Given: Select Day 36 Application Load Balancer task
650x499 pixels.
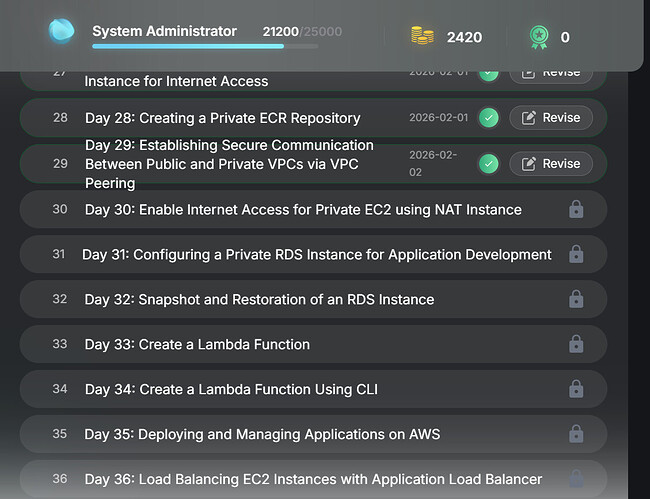Looking at the screenshot, I should (x=313, y=480).
